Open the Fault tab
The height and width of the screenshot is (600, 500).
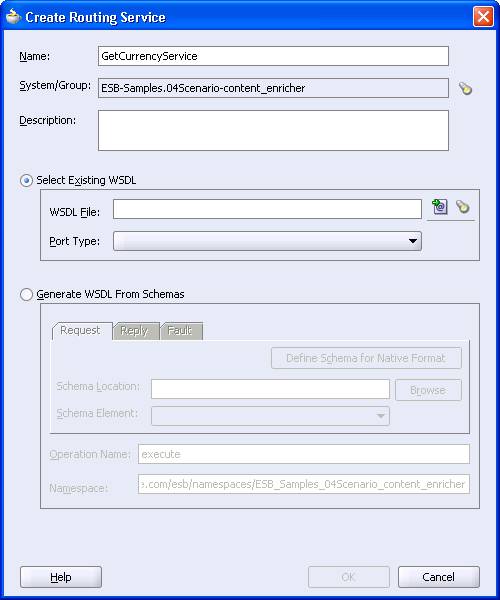tap(180, 331)
